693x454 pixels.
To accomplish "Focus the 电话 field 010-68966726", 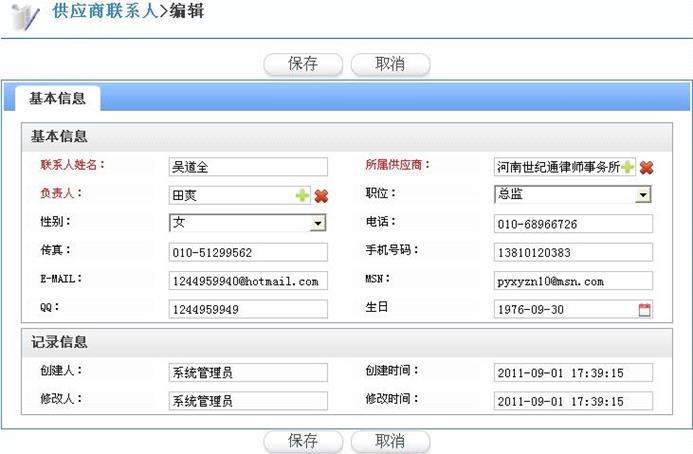I will coord(573,224).
